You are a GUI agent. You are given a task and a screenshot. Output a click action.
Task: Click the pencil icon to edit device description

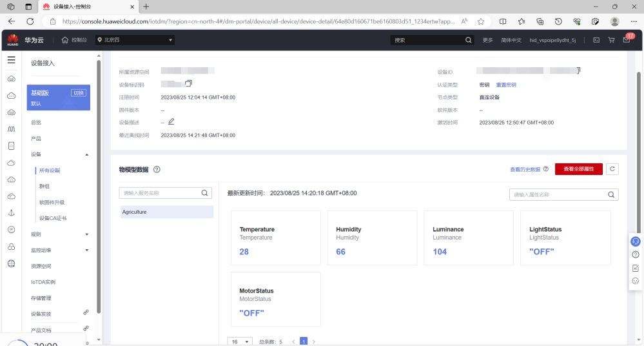pos(171,121)
